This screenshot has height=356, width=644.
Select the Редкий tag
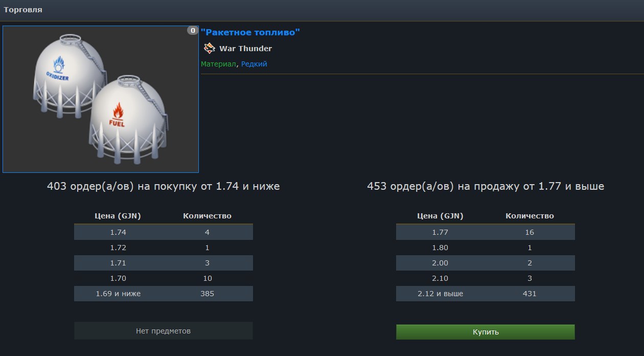(254, 64)
